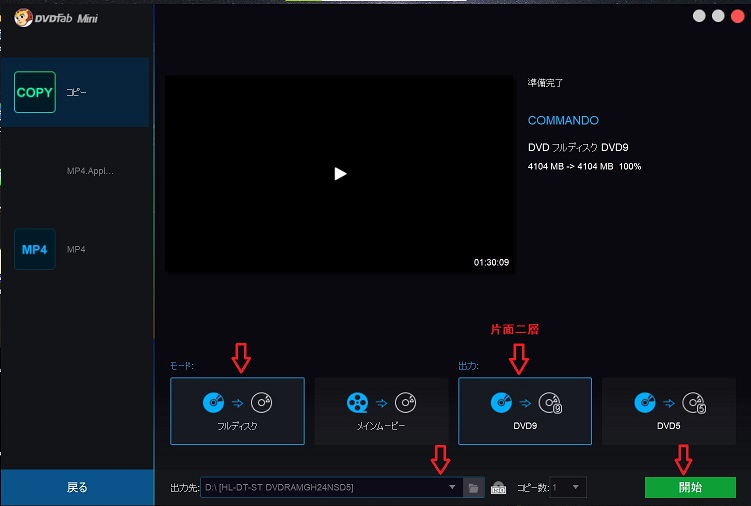Click the 01:30:09 duration label
The height and width of the screenshot is (506, 751).
point(491,262)
